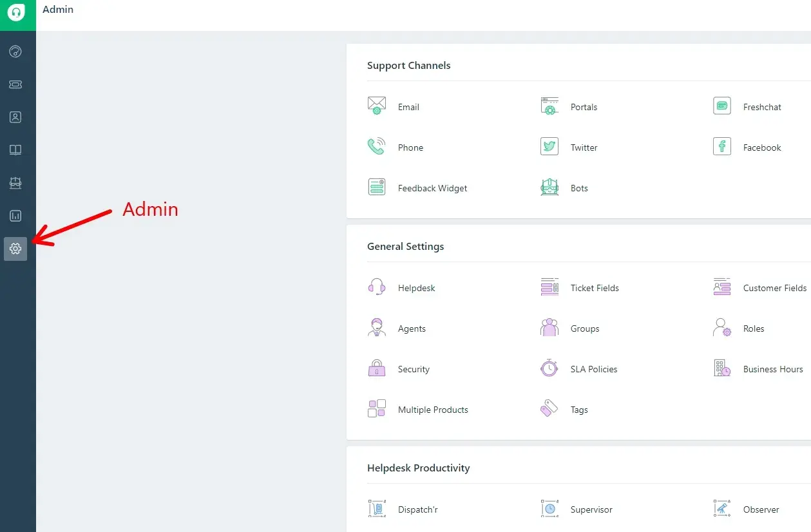Open the Dashboard sidebar icon
Image resolution: width=811 pixels, height=532 pixels.
(15, 52)
